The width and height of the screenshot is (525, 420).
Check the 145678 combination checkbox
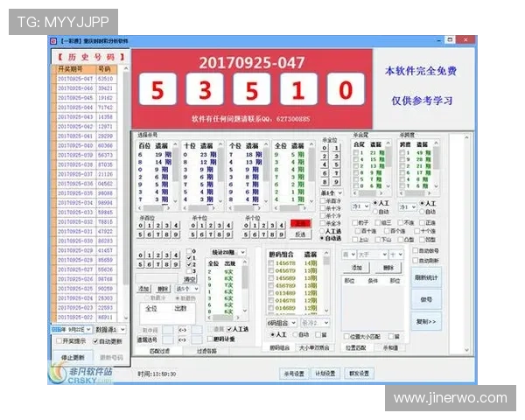click(269, 262)
